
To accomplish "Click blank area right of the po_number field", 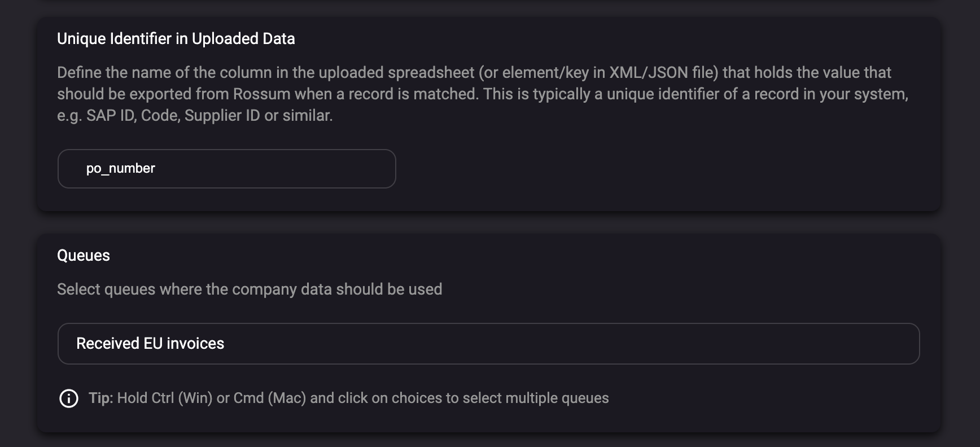I will tap(621, 169).
